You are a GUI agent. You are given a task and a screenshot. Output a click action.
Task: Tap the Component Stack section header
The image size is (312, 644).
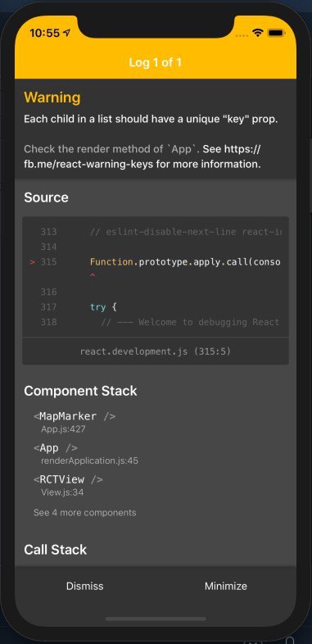(x=80, y=391)
